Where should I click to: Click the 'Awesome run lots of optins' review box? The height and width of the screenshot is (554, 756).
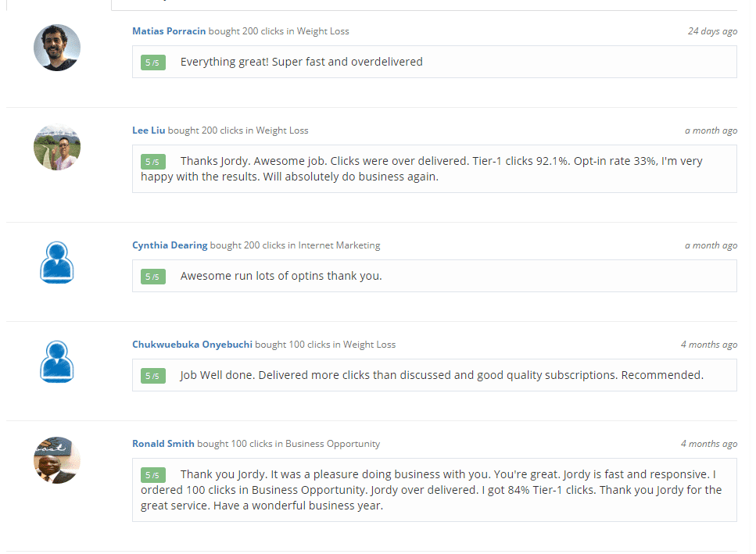(435, 276)
